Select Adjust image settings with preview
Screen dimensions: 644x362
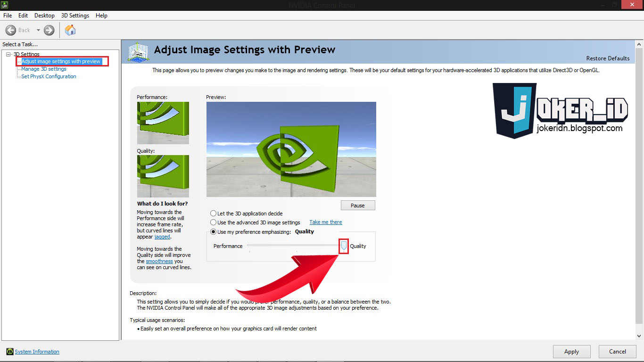(x=61, y=61)
